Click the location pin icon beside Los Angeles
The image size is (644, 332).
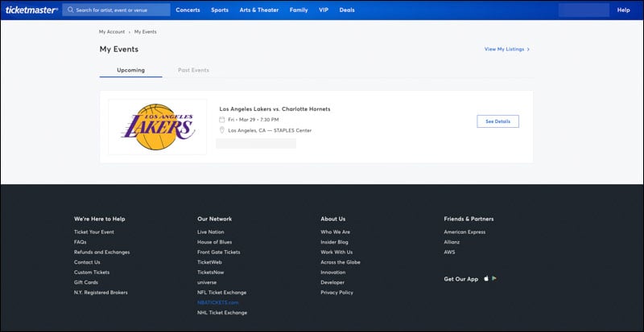(x=222, y=130)
